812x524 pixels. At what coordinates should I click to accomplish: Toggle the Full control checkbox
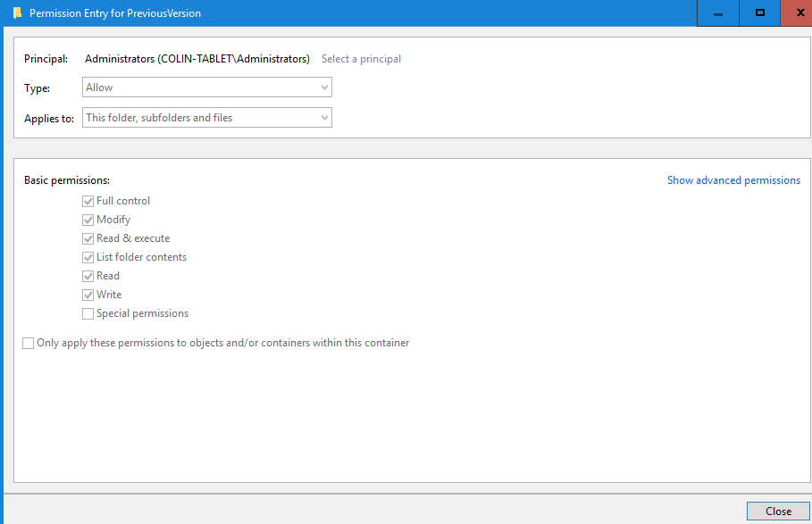88,202
